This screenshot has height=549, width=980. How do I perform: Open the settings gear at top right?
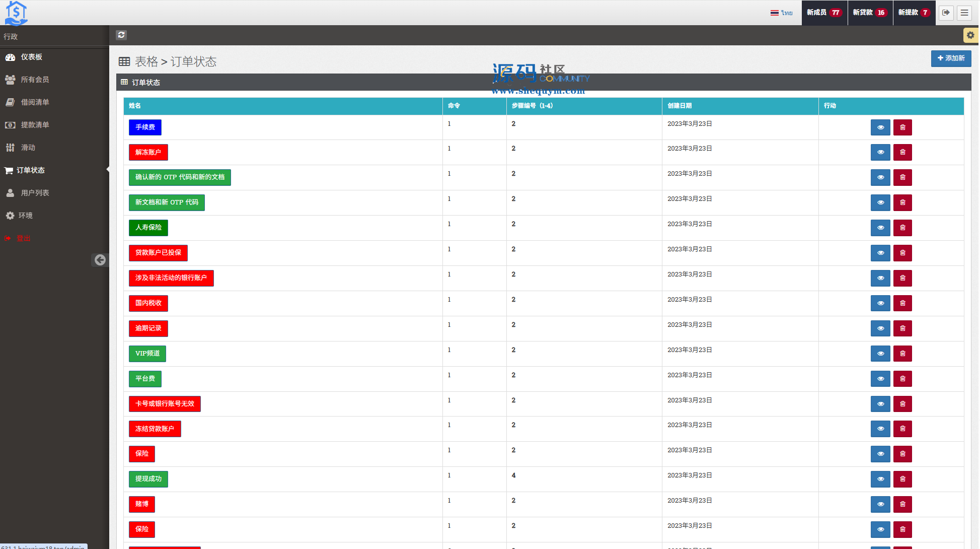coord(970,35)
